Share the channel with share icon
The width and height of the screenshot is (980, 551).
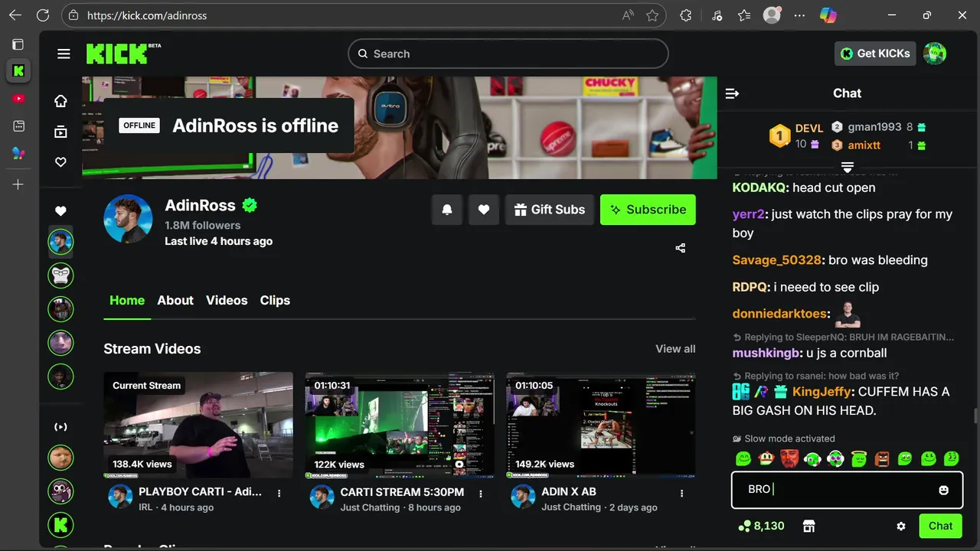pyautogui.click(x=681, y=248)
